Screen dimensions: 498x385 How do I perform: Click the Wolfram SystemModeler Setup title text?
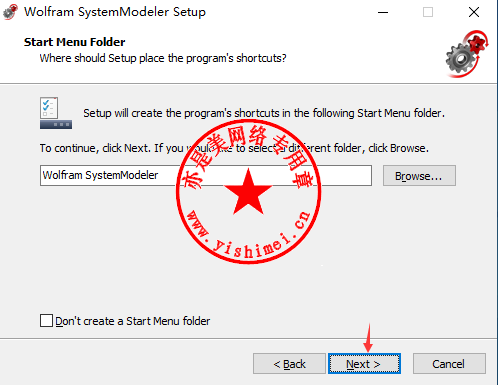tap(115, 12)
